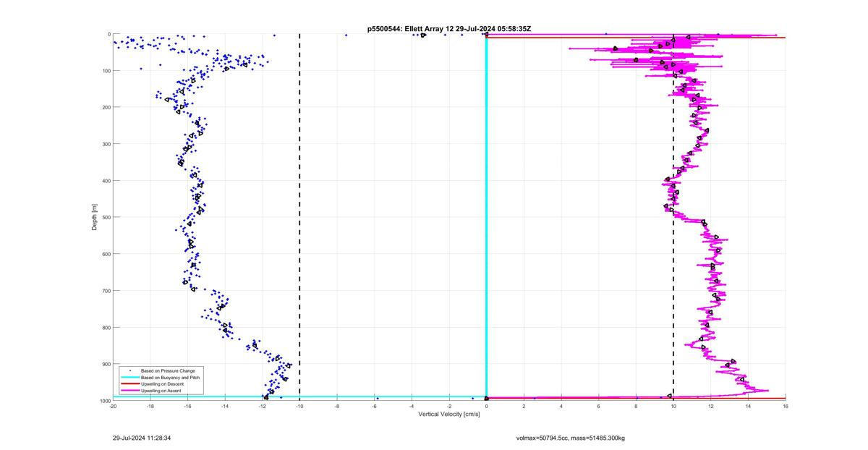868x450 pixels.
Task: Click x-axis tick label '-6'
Action: coord(375,406)
